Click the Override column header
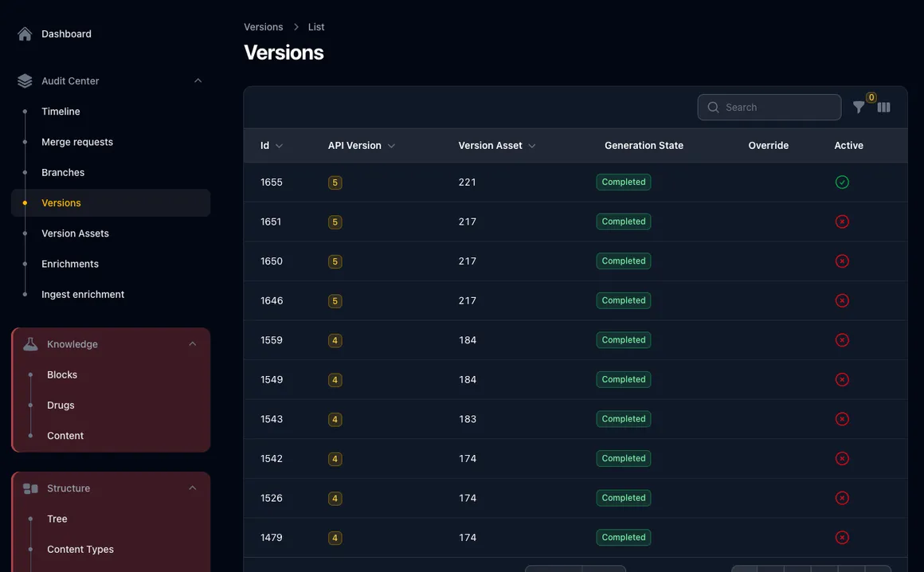The height and width of the screenshot is (572, 924). coord(769,146)
